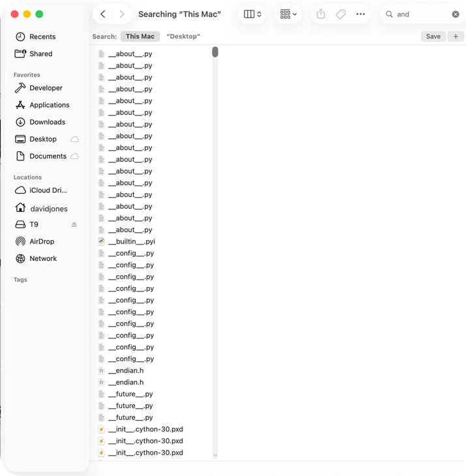Open Applications in the sidebar
The image size is (466, 476).
coord(50,105)
